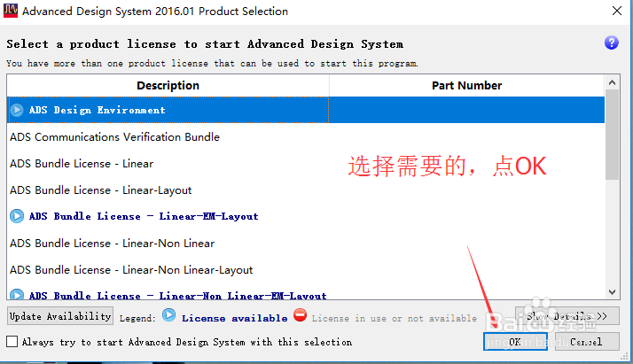Click the scrollbar up arrow
This screenshot has width=633, height=364.
[612, 82]
